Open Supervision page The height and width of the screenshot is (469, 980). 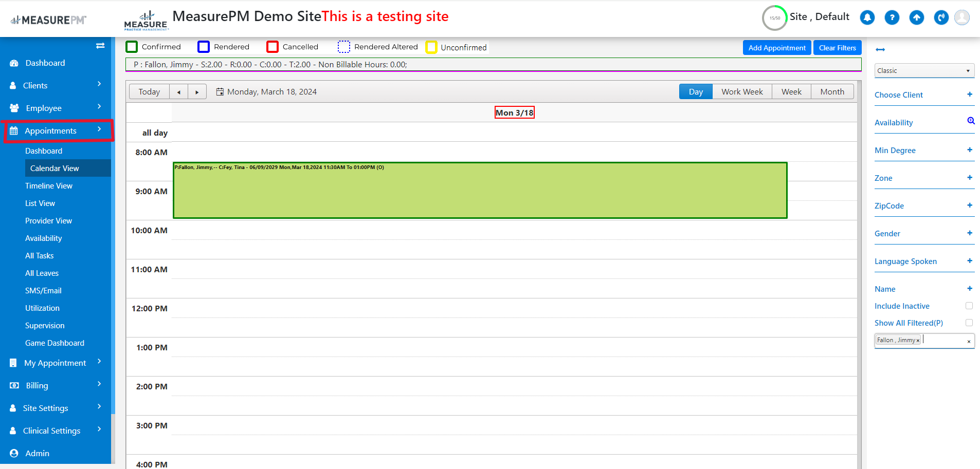click(45, 325)
